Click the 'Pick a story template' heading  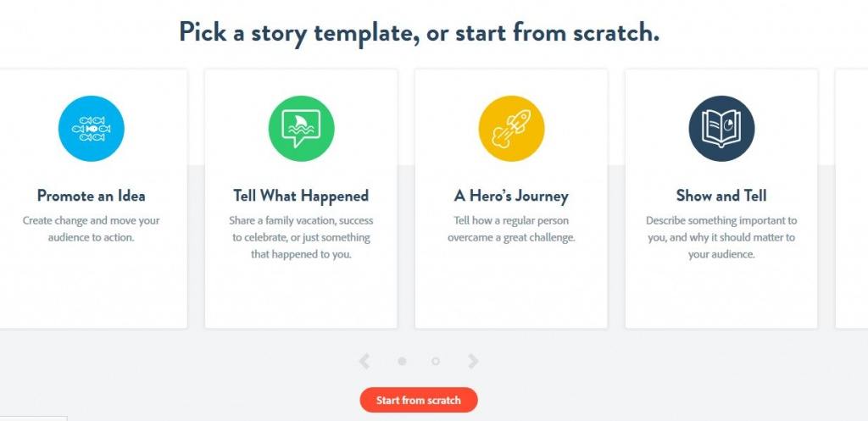click(x=419, y=32)
